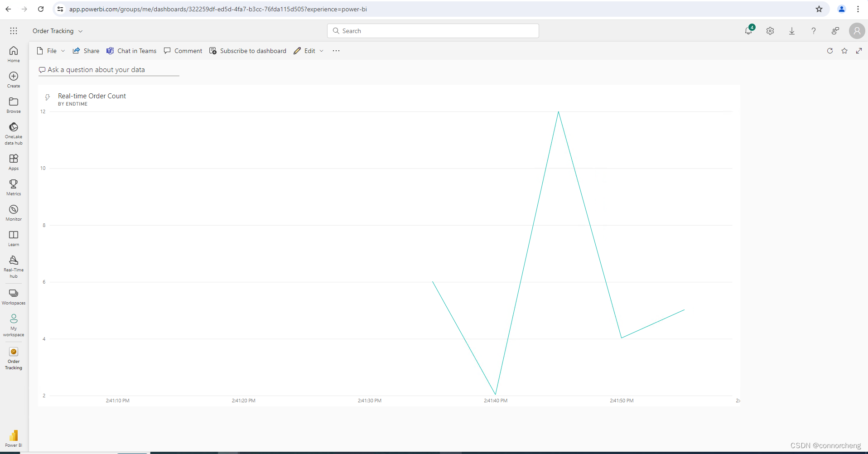Open more options ellipsis menu

(x=336, y=51)
